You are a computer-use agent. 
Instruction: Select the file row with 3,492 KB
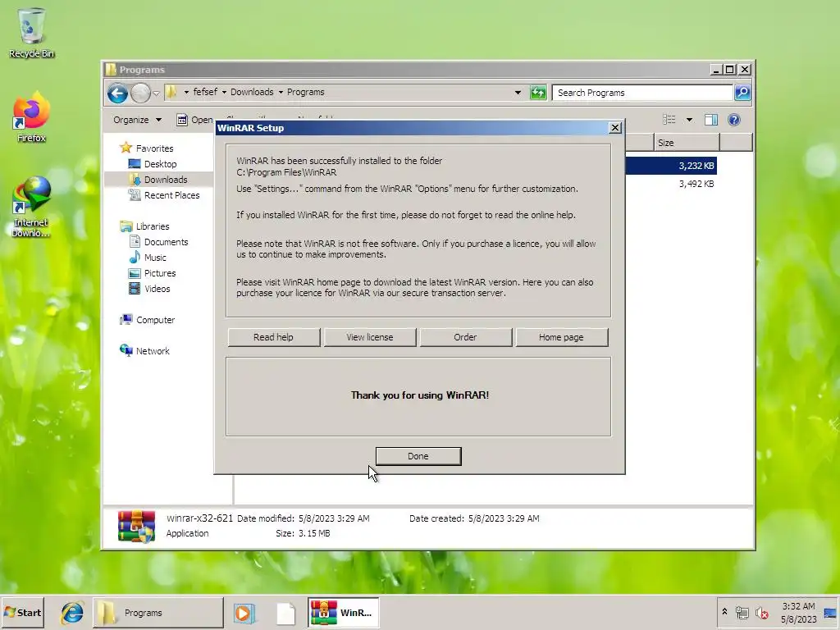click(671, 184)
